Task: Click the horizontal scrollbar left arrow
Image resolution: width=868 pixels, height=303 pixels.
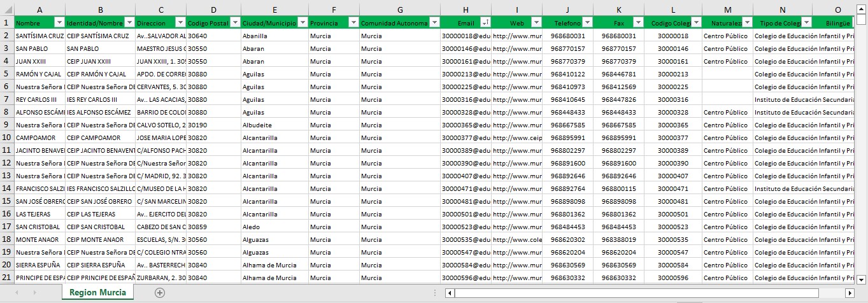Action: tap(450, 293)
